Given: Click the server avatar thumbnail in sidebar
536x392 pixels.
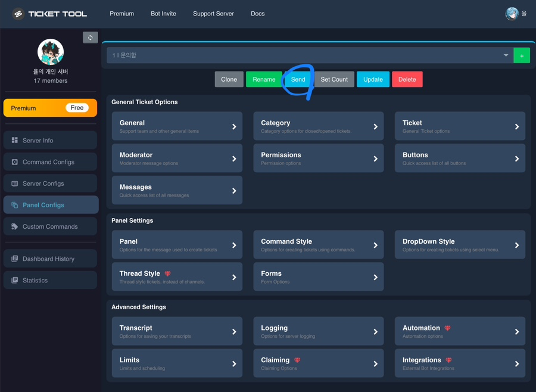Looking at the screenshot, I should [x=51, y=52].
